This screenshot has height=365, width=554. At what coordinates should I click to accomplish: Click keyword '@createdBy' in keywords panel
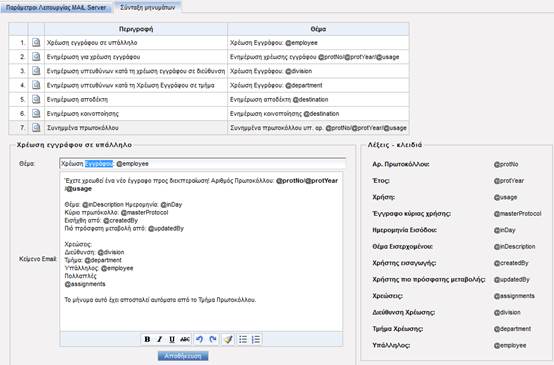[x=511, y=263]
